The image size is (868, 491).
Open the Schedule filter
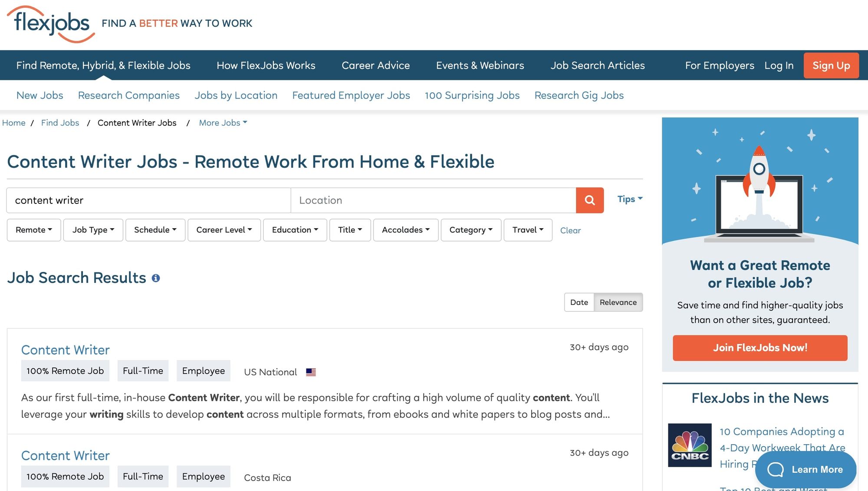click(155, 230)
